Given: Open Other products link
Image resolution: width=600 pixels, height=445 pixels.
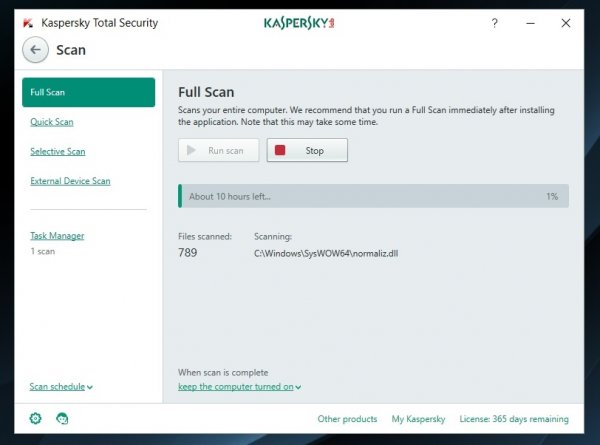Looking at the screenshot, I should pyautogui.click(x=347, y=419).
